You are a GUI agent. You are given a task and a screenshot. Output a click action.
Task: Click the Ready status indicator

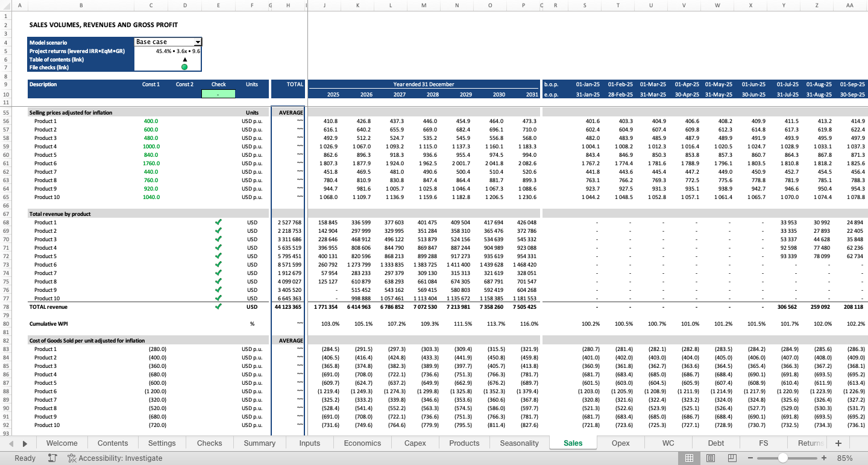pyautogui.click(x=25, y=458)
